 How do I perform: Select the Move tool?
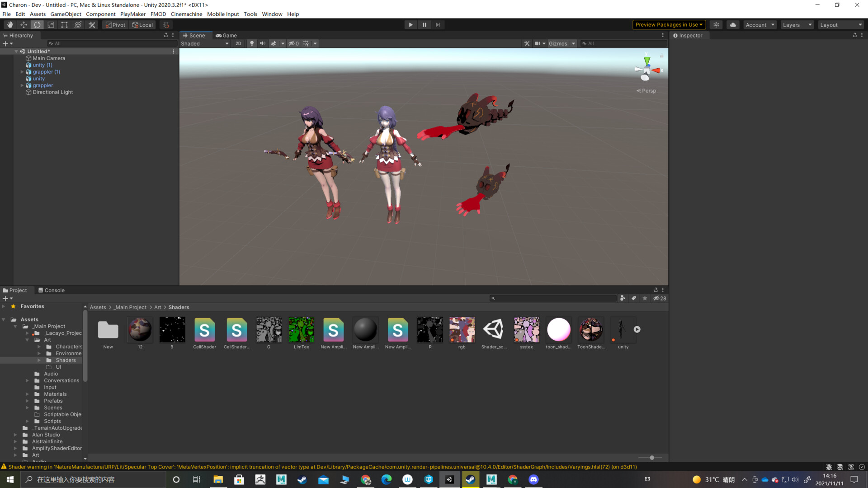[x=24, y=25]
